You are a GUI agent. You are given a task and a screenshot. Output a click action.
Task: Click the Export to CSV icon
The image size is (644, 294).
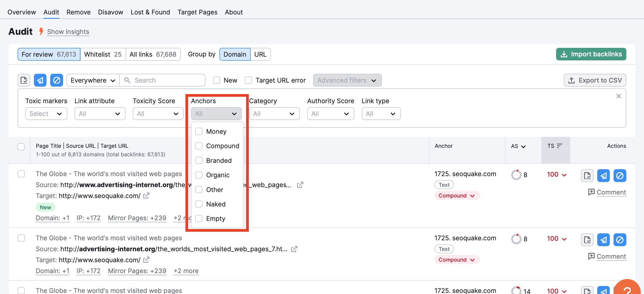click(573, 80)
